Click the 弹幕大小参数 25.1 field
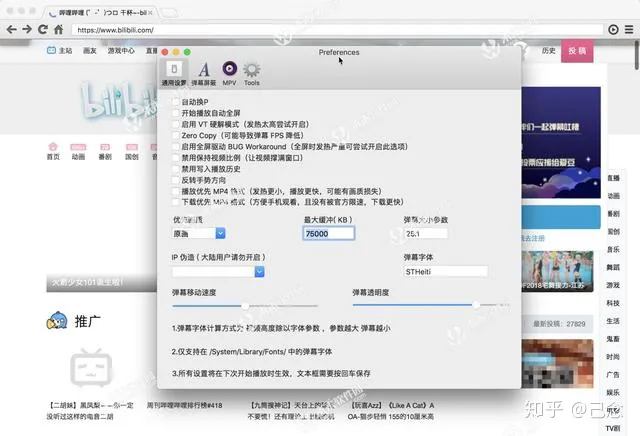640x436 pixels. point(426,234)
